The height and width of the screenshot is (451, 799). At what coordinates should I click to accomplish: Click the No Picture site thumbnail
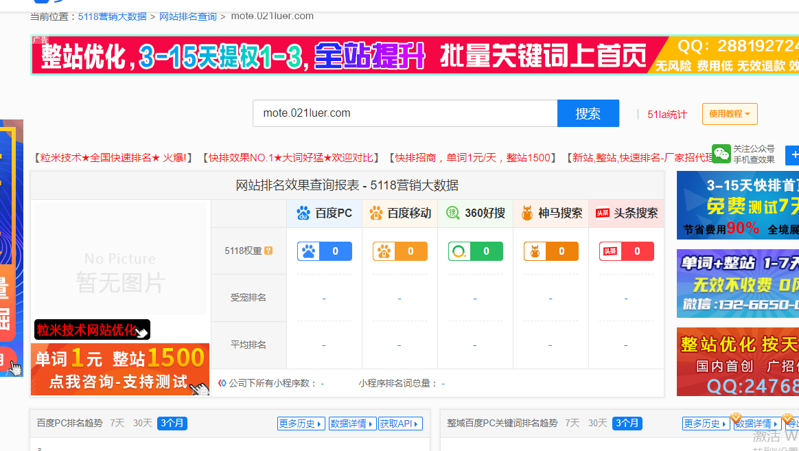point(120,259)
